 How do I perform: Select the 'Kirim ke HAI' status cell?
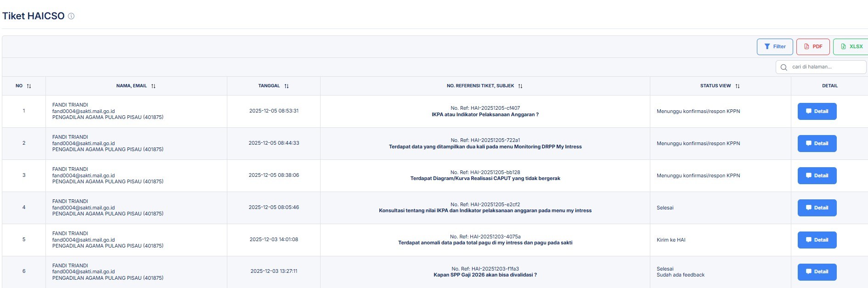(671, 240)
